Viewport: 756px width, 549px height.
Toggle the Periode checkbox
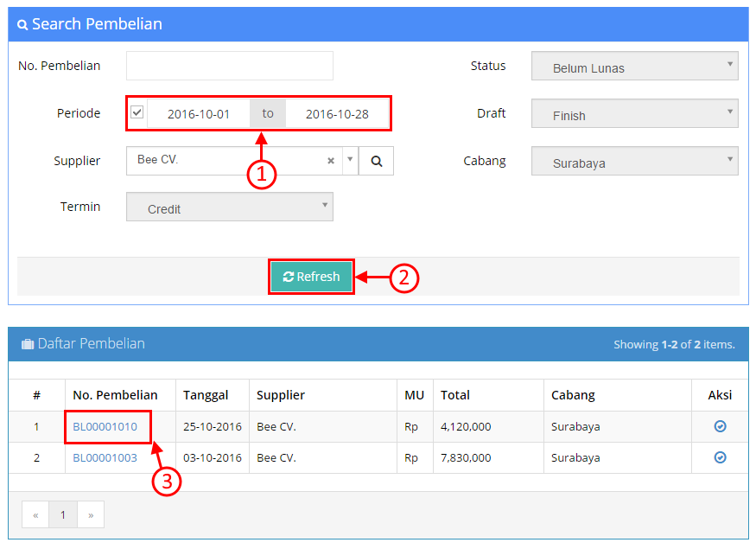click(x=137, y=112)
